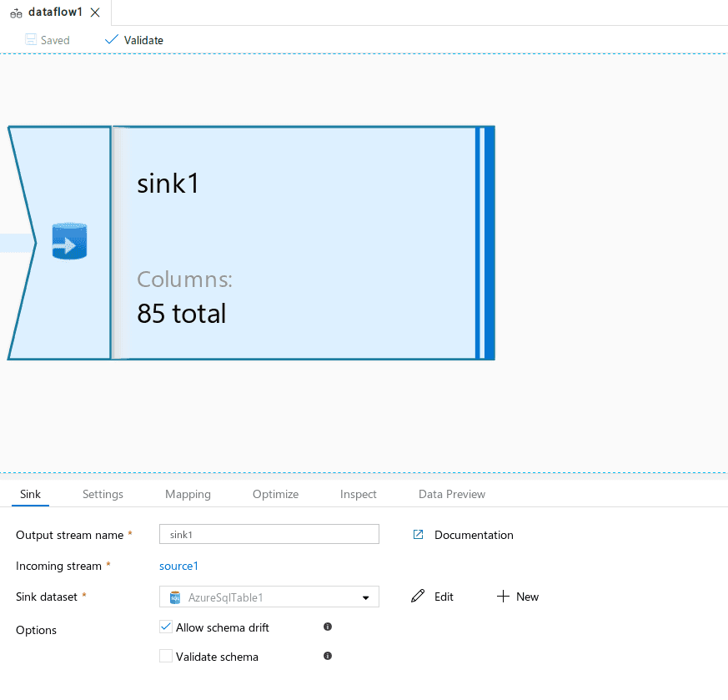Screen dimensions: 728x700
Task: Click the pencil Edit icon
Action: (x=418, y=596)
